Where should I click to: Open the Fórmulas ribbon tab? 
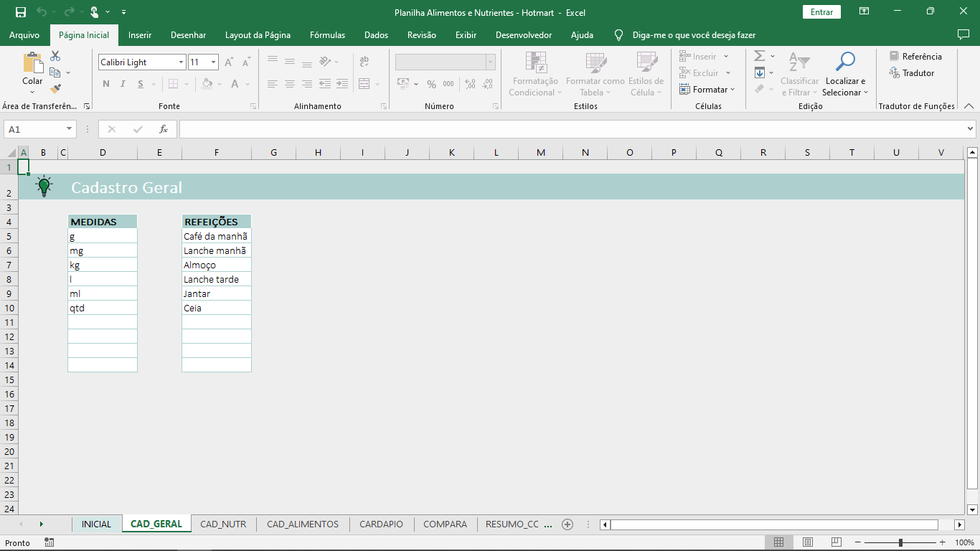click(x=327, y=34)
